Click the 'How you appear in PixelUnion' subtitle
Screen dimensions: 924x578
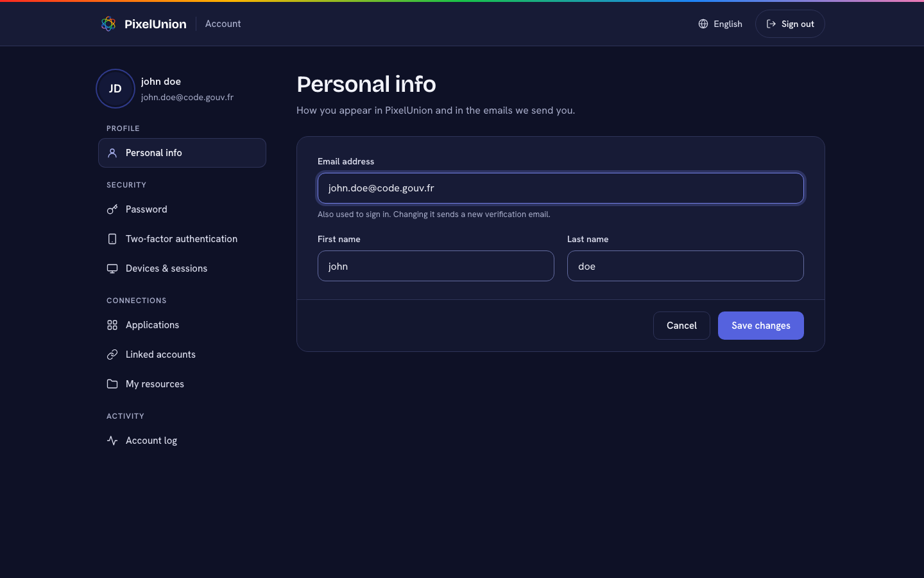click(436, 110)
